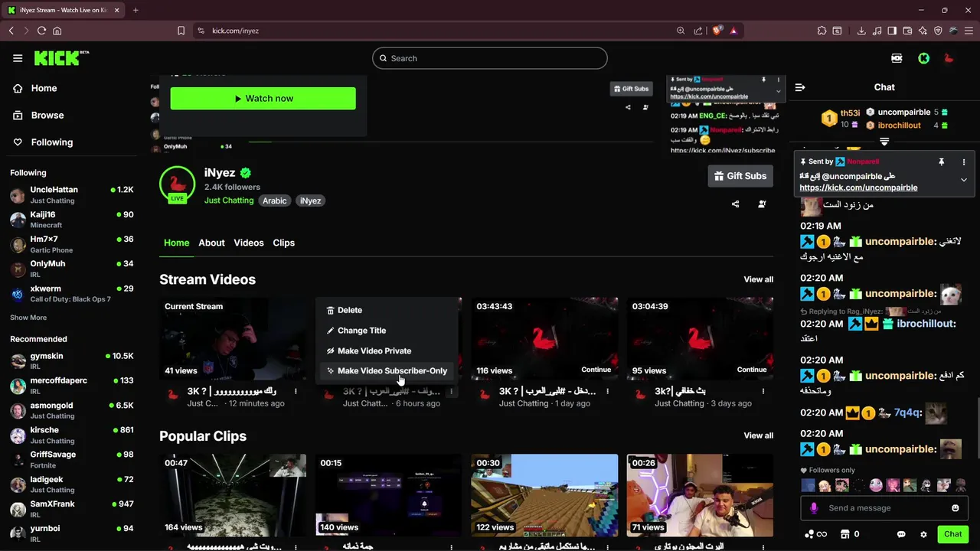This screenshot has width=980, height=551.
Task: Play the 00:47 popular clip
Action: (x=233, y=495)
